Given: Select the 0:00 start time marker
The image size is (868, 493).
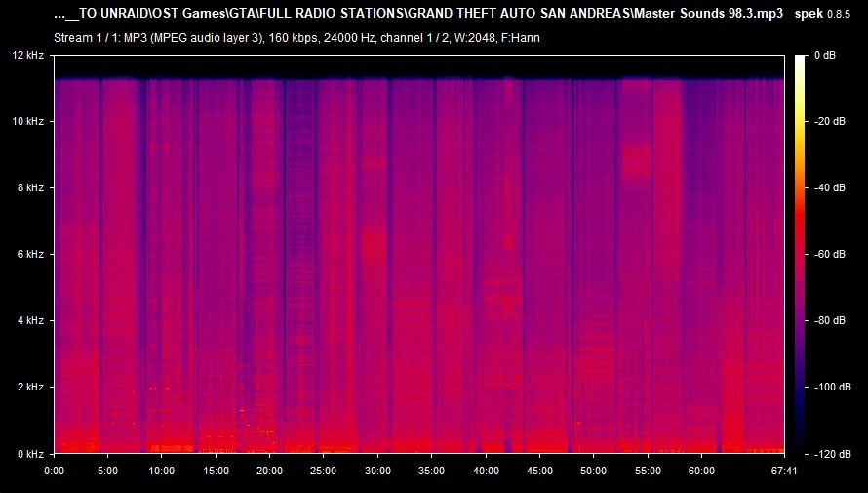Looking at the screenshot, I should [55, 471].
